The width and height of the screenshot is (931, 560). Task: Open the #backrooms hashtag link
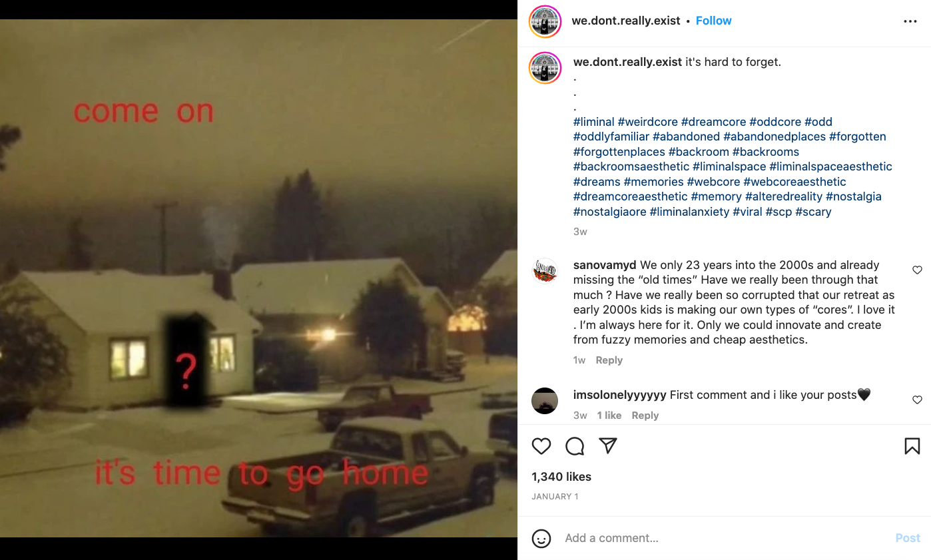click(x=765, y=152)
